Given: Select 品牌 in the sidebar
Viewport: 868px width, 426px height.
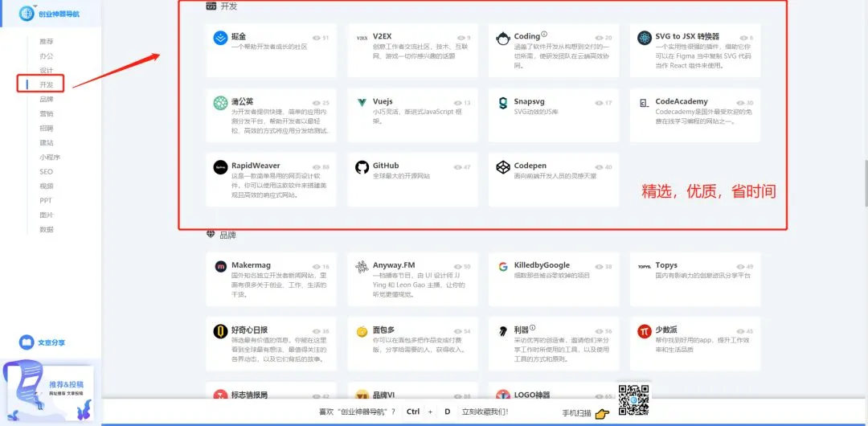Looking at the screenshot, I should (x=47, y=99).
